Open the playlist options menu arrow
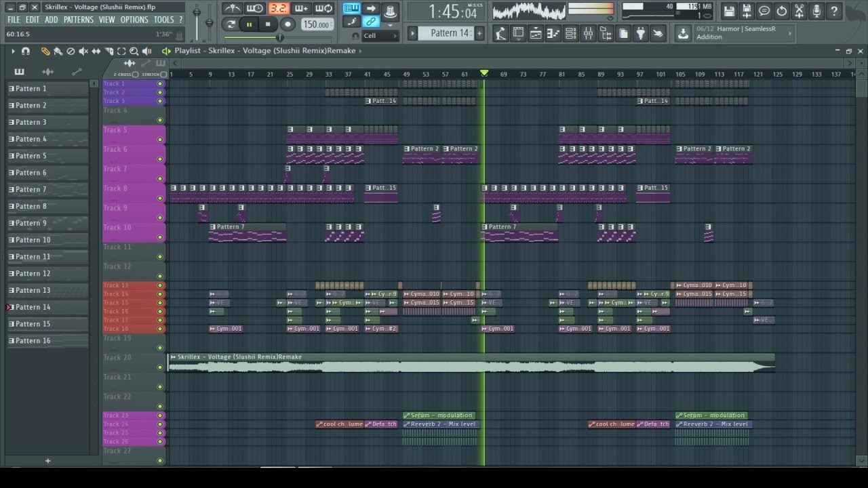Viewport: 868px width, 488px height. pos(13,51)
